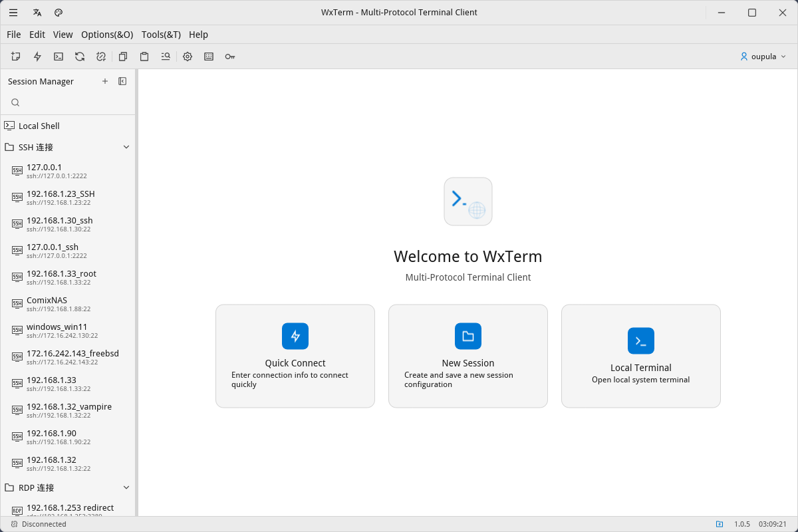This screenshot has width=798, height=532.
Task: Click the terminal icon in the toolbar
Action: [x=59, y=57]
